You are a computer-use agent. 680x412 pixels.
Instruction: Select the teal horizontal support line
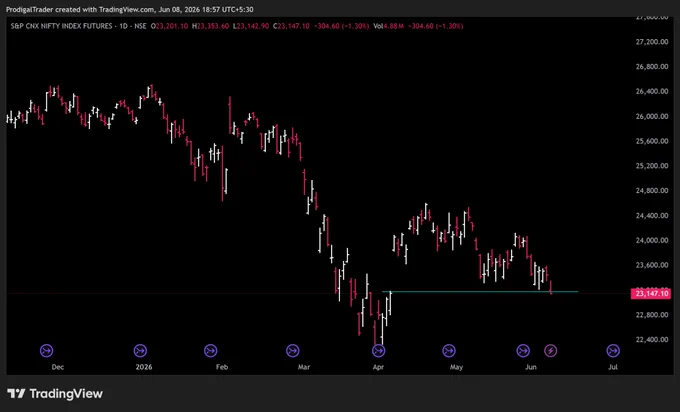(480, 291)
